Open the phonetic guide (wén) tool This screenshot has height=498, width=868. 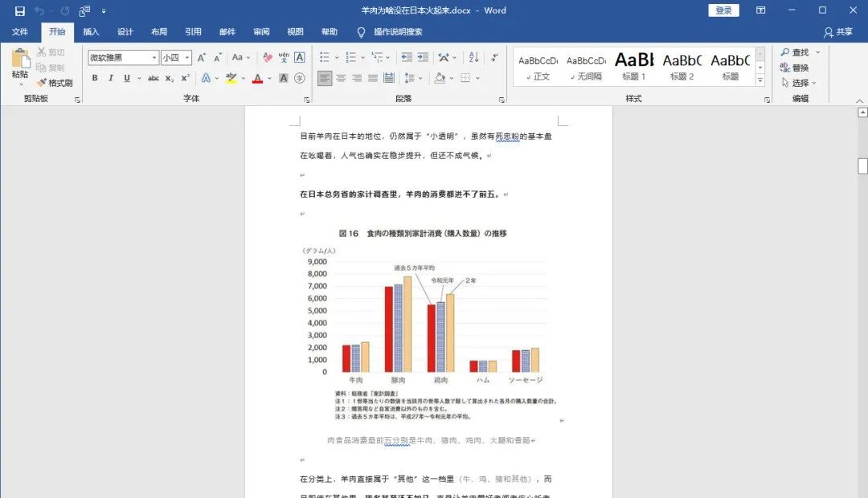(x=284, y=58)
